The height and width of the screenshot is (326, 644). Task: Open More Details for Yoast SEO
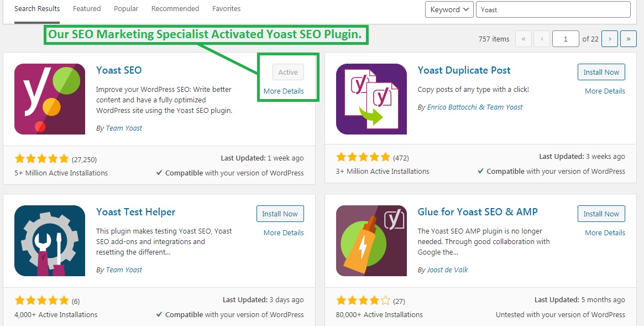pyautogui.click(x=284, y=91)
